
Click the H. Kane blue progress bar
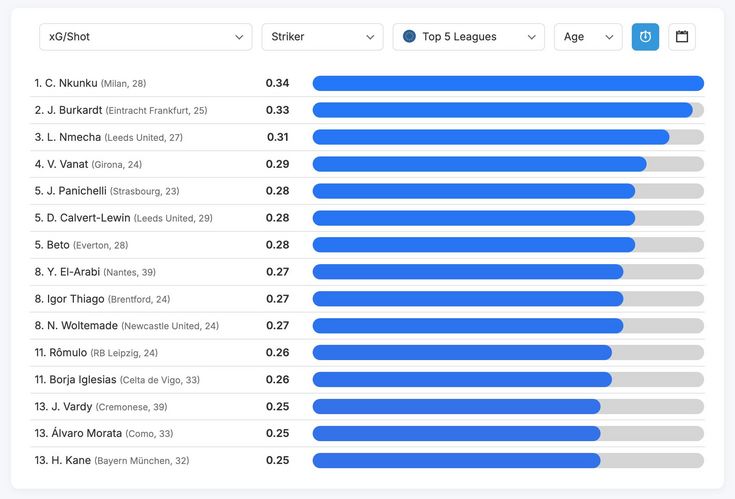point(457,461)
